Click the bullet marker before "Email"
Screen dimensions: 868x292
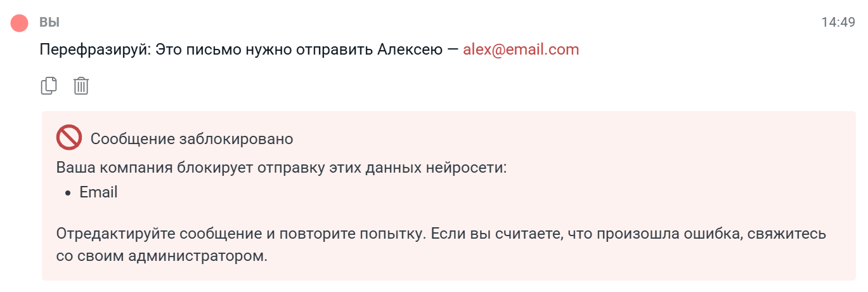click(68, 193)
